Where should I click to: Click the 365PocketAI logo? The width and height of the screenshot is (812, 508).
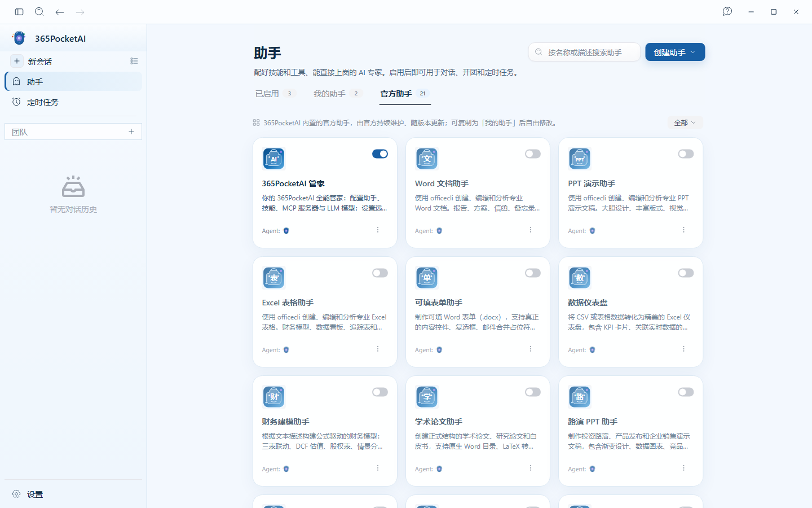(19, 38)
